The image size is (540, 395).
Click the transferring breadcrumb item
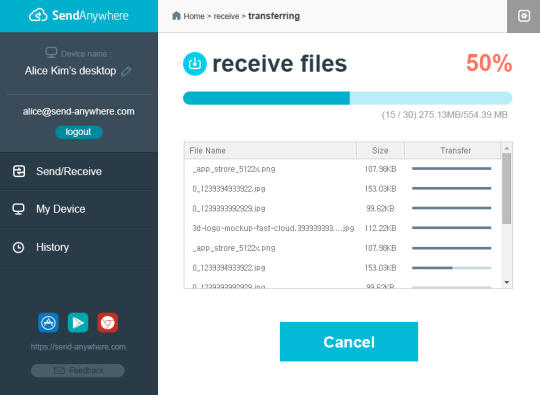pyautogui.click(x=274, y=16)
